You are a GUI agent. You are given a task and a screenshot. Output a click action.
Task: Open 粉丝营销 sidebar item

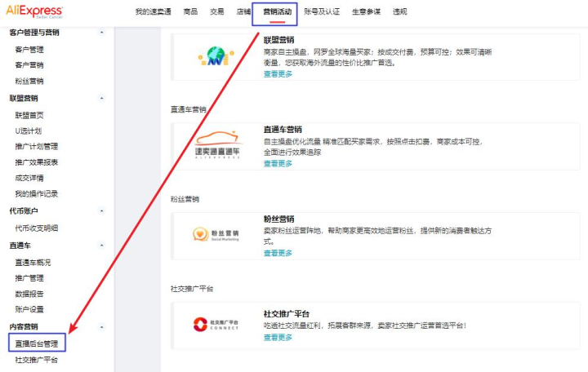(x=29, y=81)
